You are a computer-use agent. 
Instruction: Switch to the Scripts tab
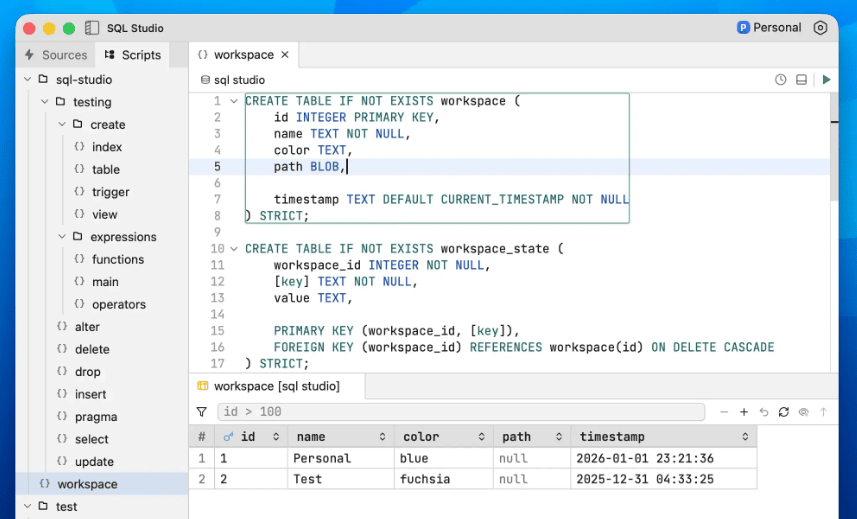[133, 55]
